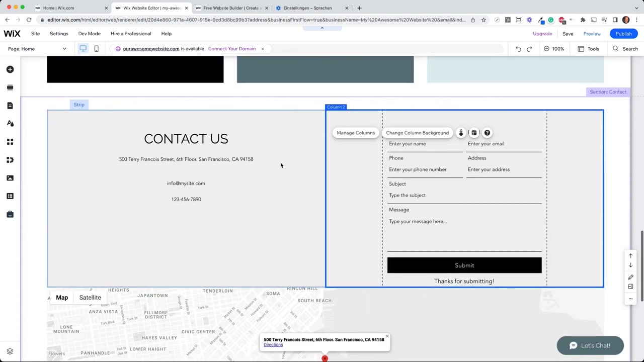
Task: Open the Dev Mode menu
Action: tap(89, 34)
